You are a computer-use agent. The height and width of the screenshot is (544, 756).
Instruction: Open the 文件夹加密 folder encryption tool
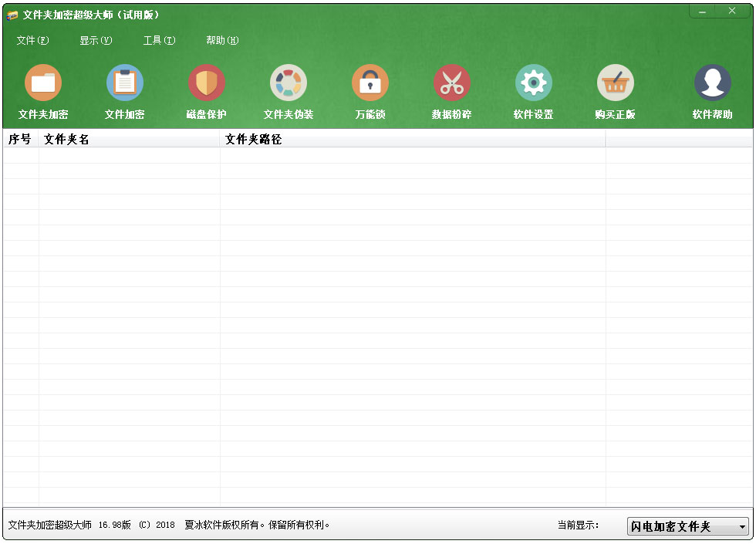click(x=43, y=83)
